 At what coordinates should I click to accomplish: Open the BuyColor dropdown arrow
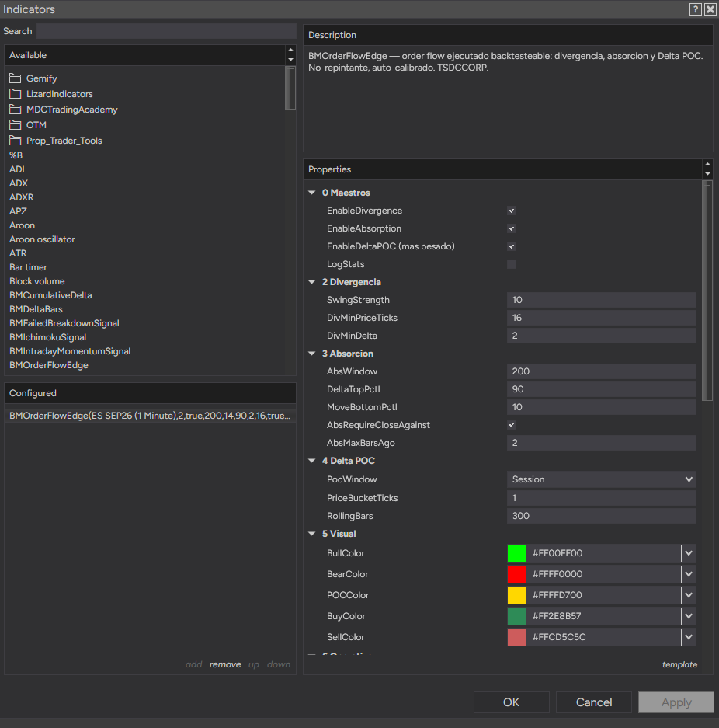click(x=689, y=616)
